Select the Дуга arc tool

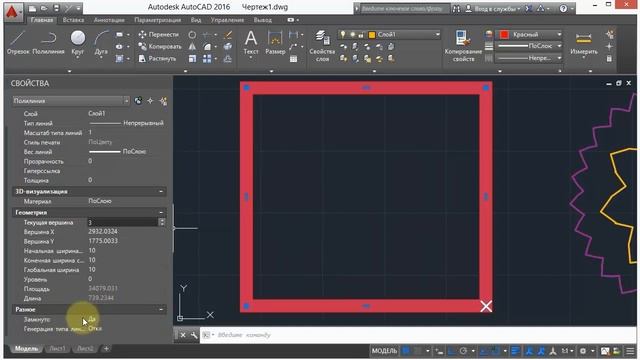[101, 43]
